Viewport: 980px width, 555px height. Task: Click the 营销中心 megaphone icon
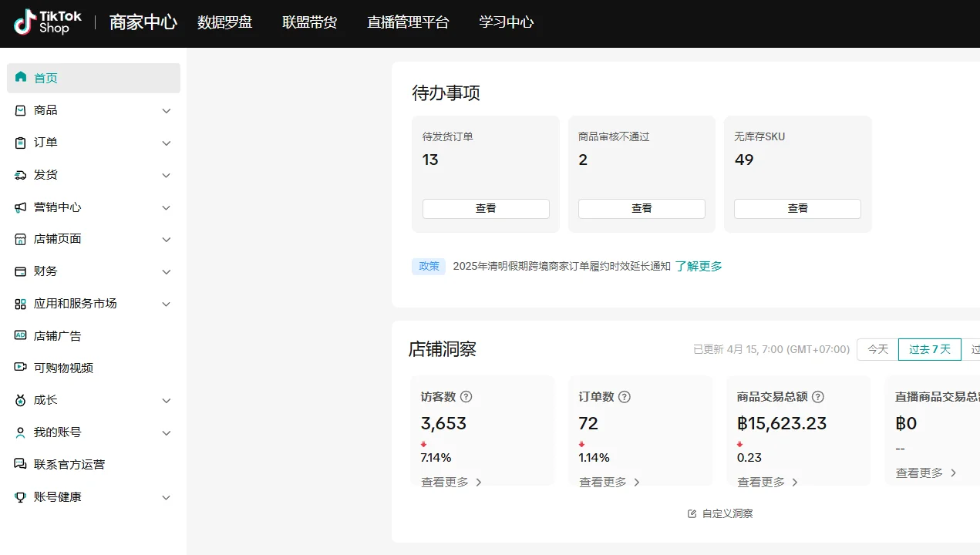coord(21,207)
